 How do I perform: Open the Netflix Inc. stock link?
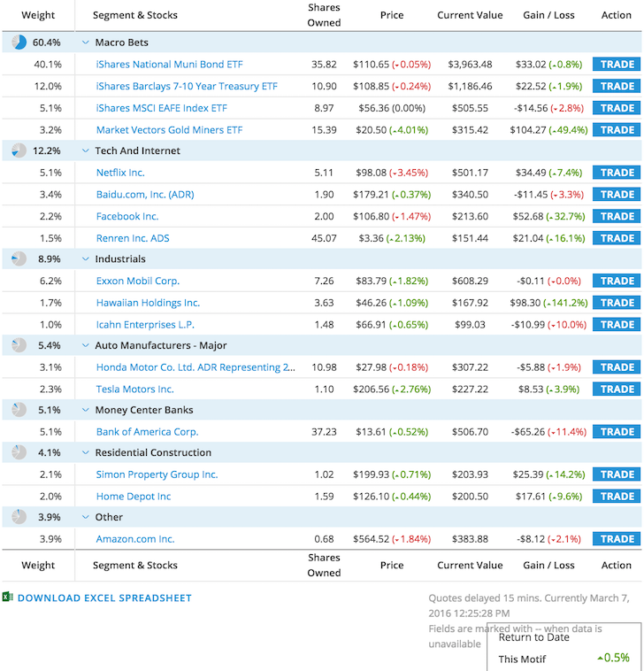coord(120,173)
